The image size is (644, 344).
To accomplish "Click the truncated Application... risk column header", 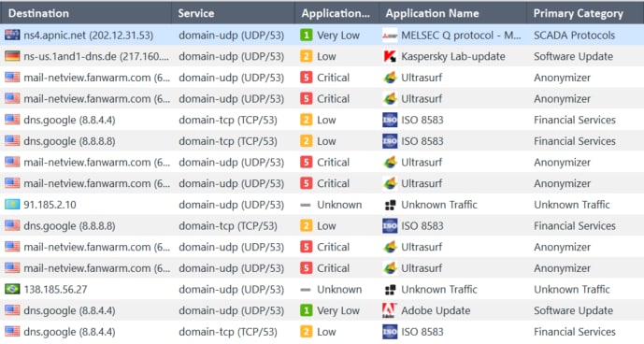I will pos(336,13).
